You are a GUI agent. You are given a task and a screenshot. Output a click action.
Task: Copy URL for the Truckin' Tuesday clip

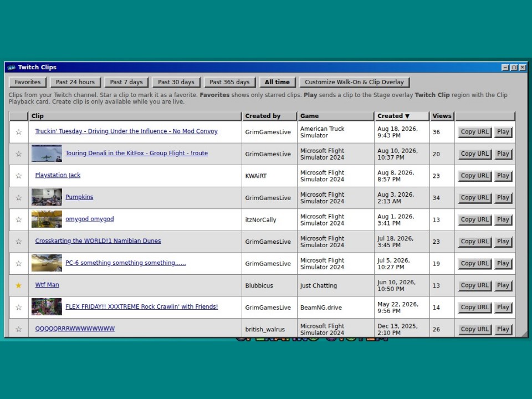[x=475, y=132]
